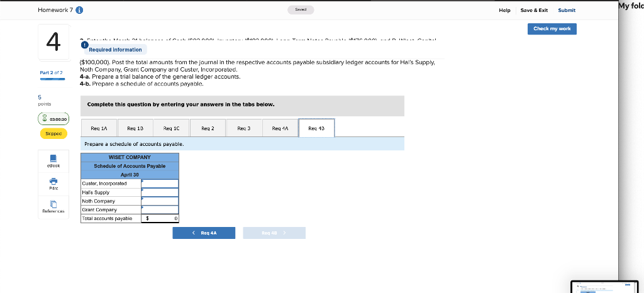Image resolution: width=644 pixels, height=293 pixels.
Task: Click the Custer, Incorporated row label
Action: (104, 184)
